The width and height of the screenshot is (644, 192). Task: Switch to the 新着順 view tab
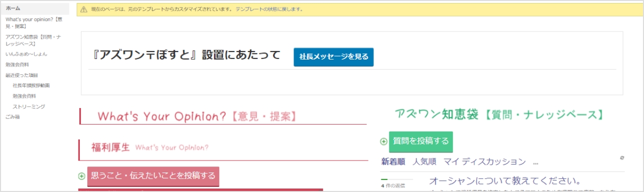(x=393, y=161)
